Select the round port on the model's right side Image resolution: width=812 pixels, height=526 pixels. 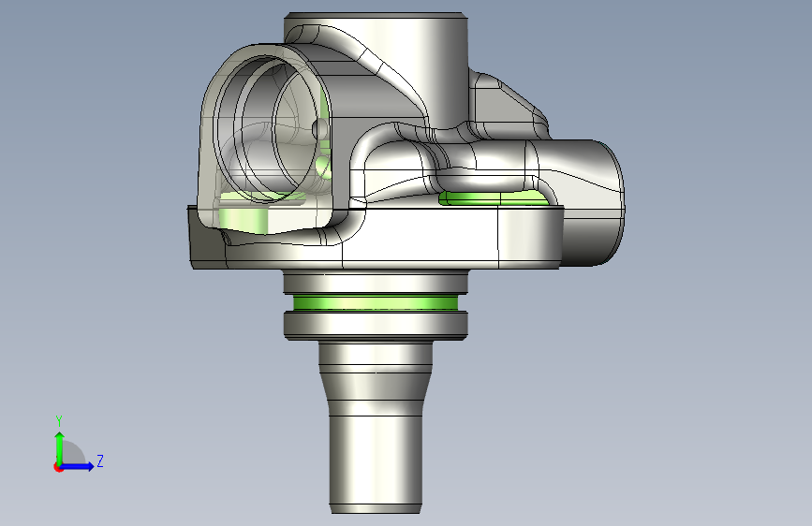(593, 203)
